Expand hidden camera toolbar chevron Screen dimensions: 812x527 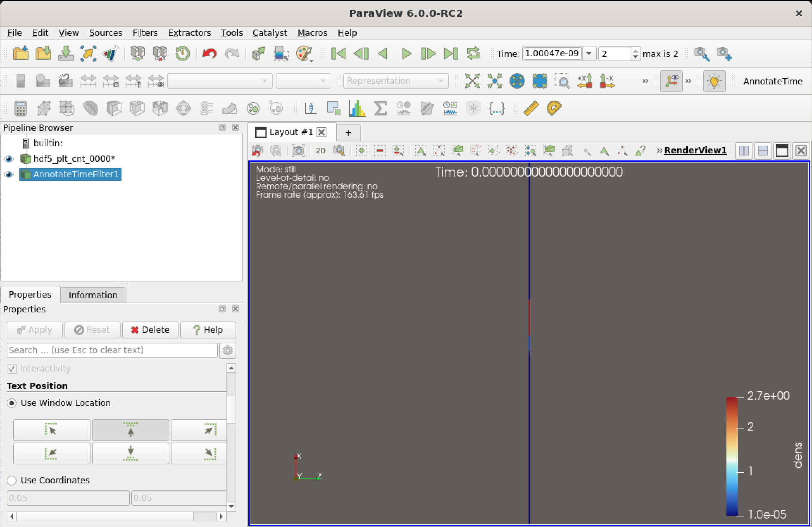(645, 81)
